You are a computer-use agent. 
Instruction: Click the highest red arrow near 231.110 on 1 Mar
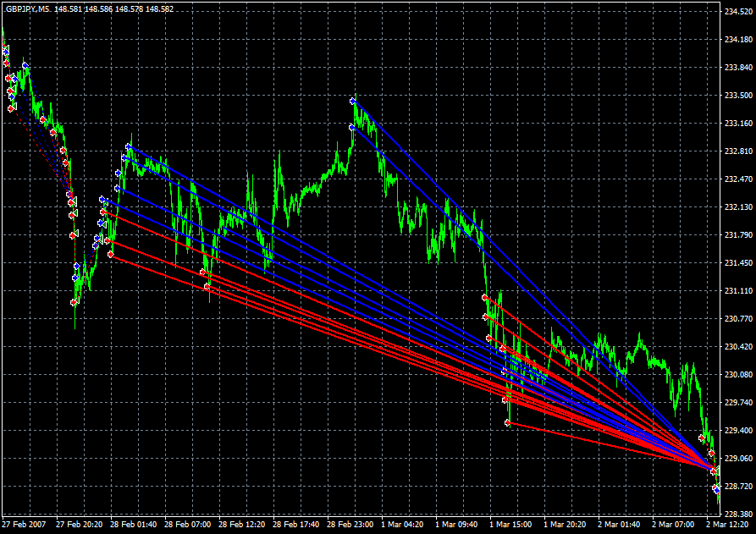point(484,297)
